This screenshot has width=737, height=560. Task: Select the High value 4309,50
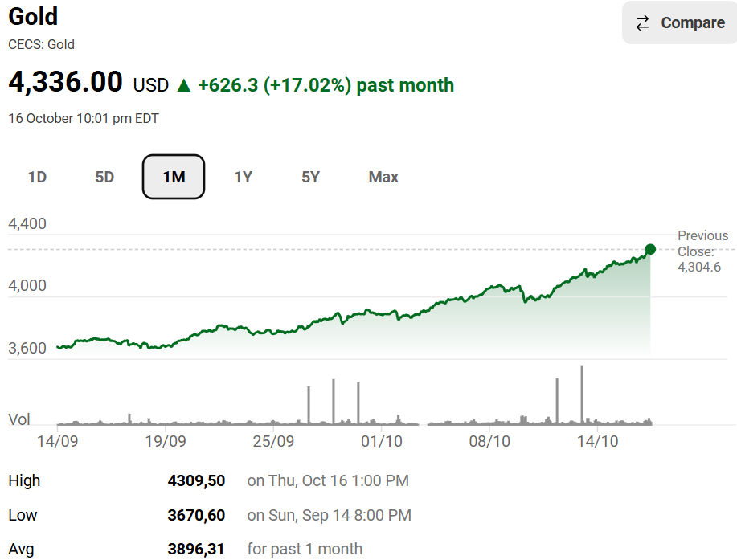coord(196,481)
